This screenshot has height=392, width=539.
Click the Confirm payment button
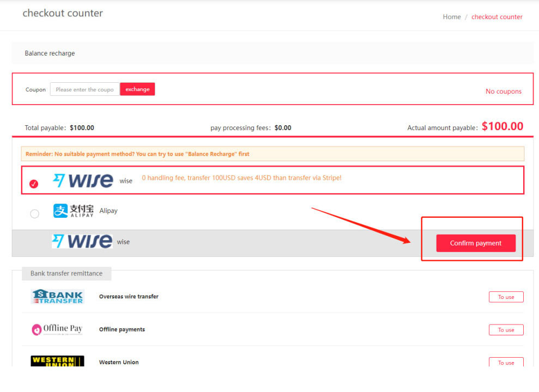476,243
